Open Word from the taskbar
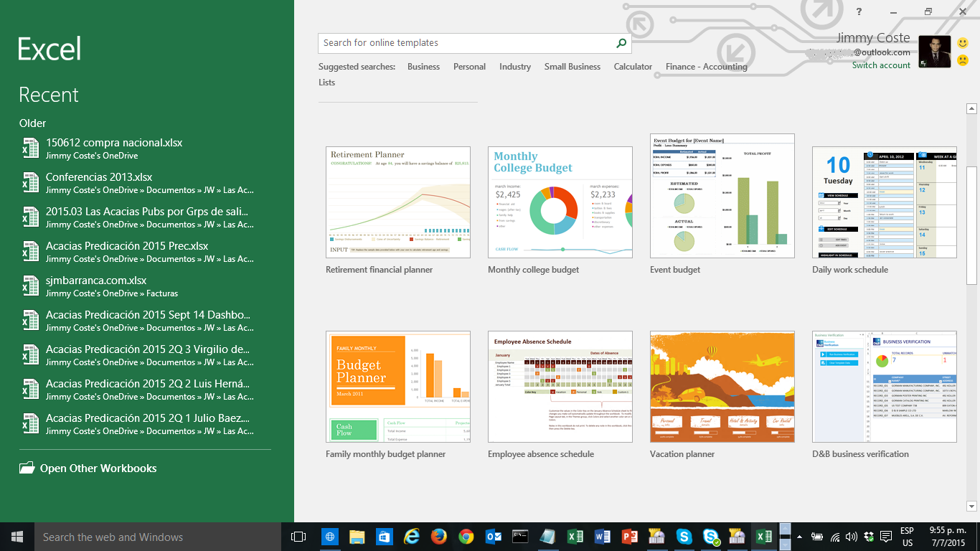Screen dimensions: 980x551 (603, 537)
